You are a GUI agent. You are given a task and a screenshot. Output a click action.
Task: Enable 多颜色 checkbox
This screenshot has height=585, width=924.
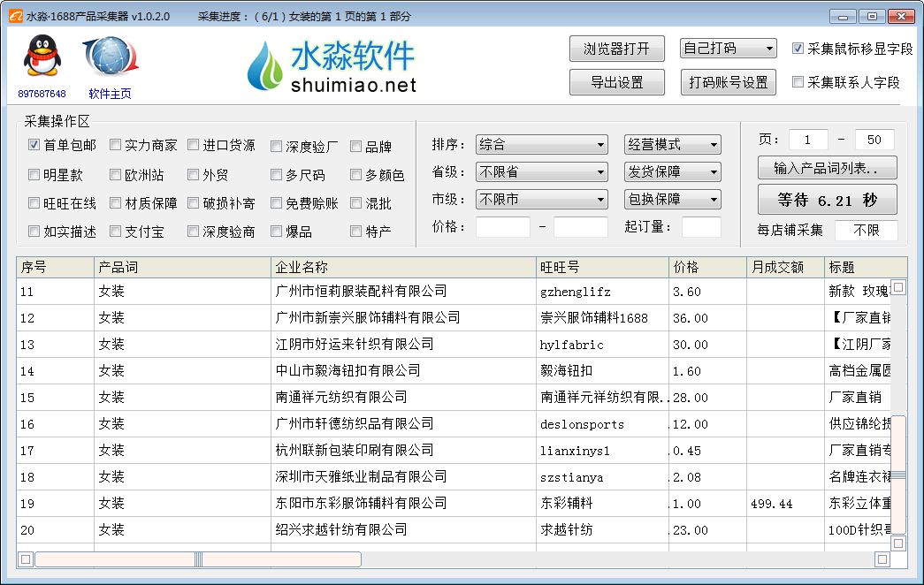(x=356, y=174)
